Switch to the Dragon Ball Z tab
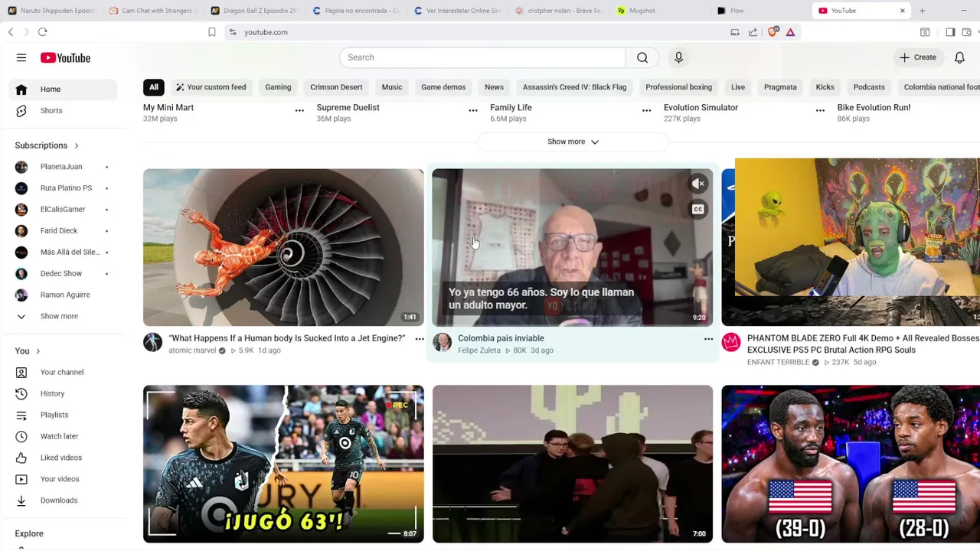Viewport: 980px width, 551px height. coord(253,11)
